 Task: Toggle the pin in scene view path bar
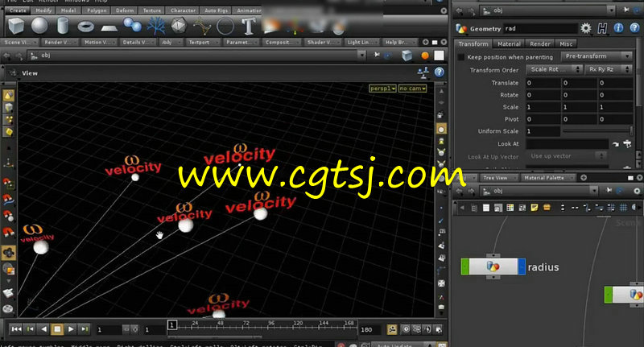click(x=377, y=55)
